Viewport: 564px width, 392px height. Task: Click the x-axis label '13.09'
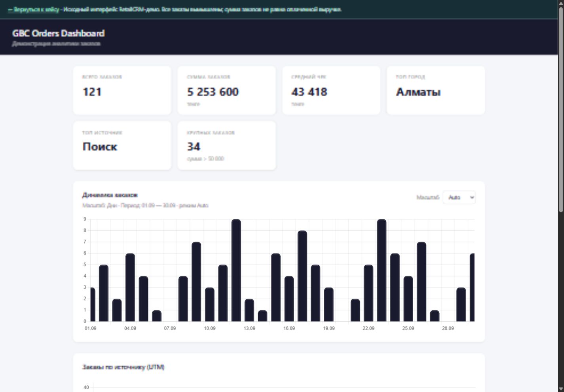point(249,328)
